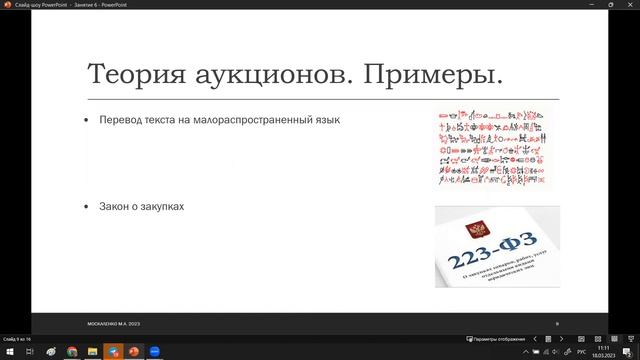Click the footer text 'МОСКАЛЕНКО М.А. 2023'

pyautogui.click(x=113, y=324)
